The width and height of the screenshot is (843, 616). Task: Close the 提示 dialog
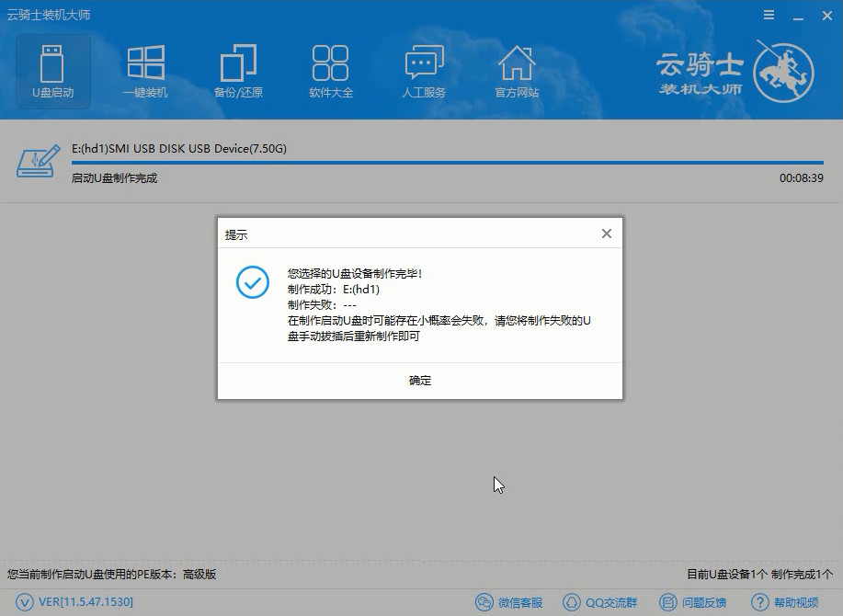(x=606, y=234)
